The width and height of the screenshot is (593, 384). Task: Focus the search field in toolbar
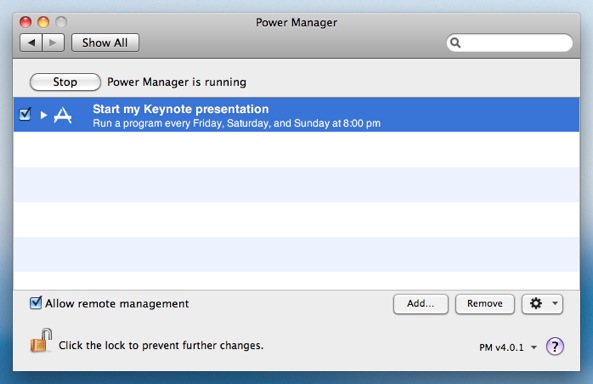[x=509, y=43]
